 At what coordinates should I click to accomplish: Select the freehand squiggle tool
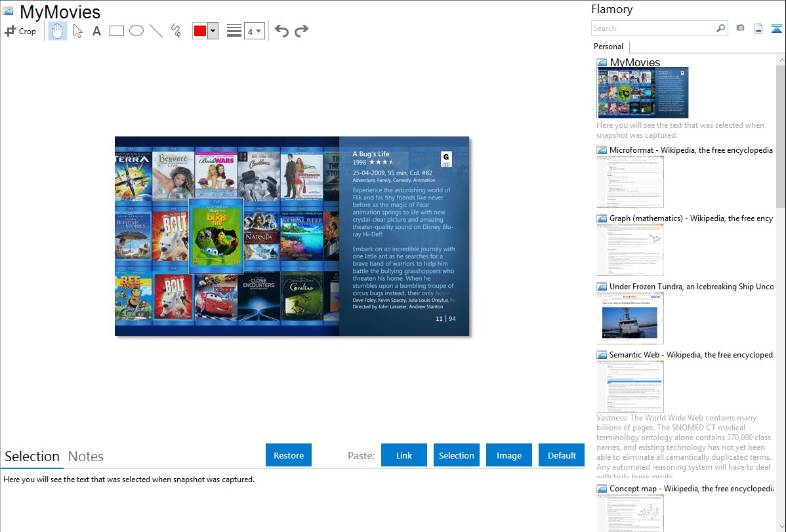(x=176, y=31)
